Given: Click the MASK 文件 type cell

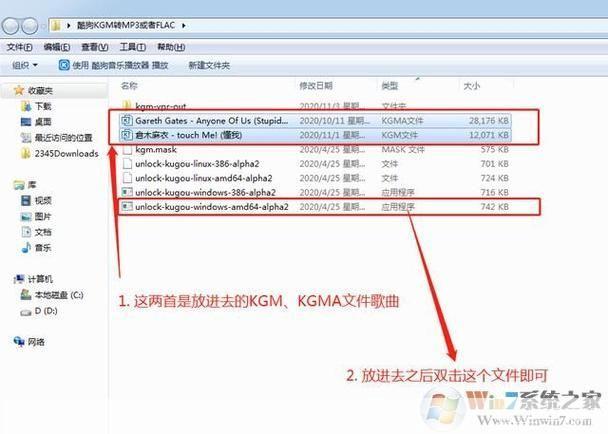Looking at the screenshot, I should 403,149.
